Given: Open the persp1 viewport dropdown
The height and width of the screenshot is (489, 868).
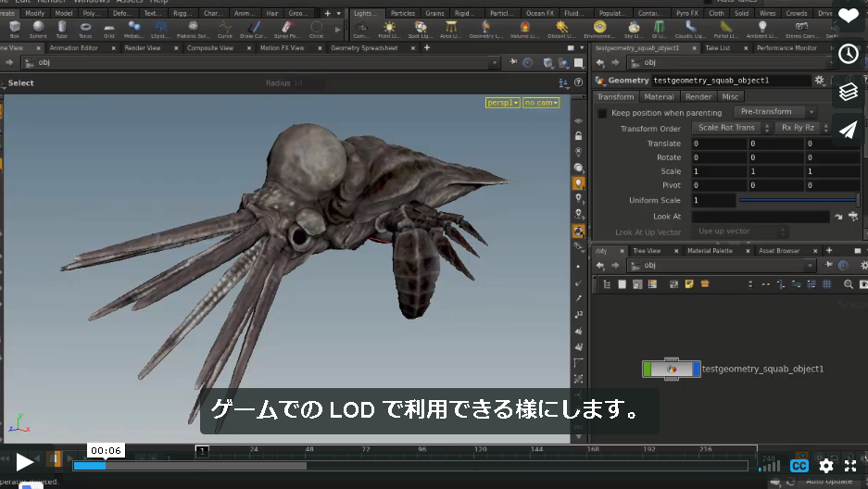Looking at the screenshot, I should (x=503, y=103).
